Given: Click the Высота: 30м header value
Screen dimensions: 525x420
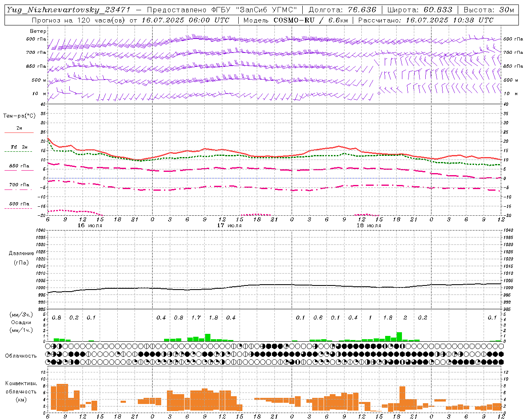Looking at the screenshot, I should tap(489, 10).
